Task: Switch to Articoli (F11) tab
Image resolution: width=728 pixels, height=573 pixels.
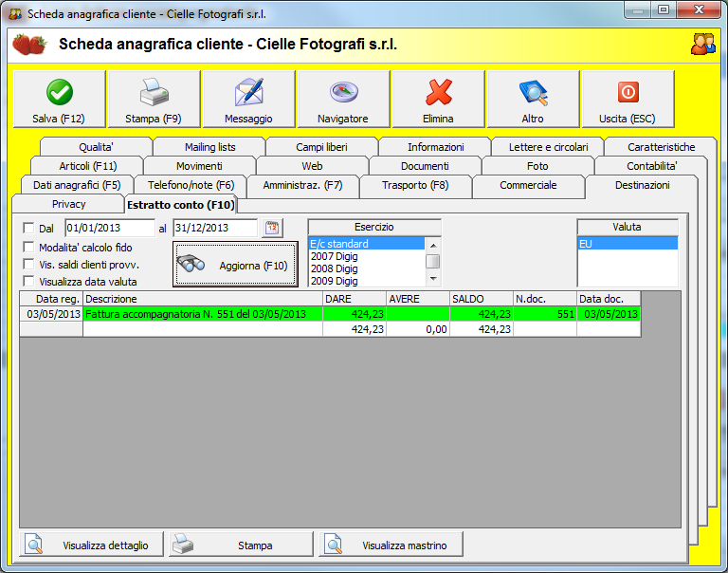Action: click(x=87, y=166)
